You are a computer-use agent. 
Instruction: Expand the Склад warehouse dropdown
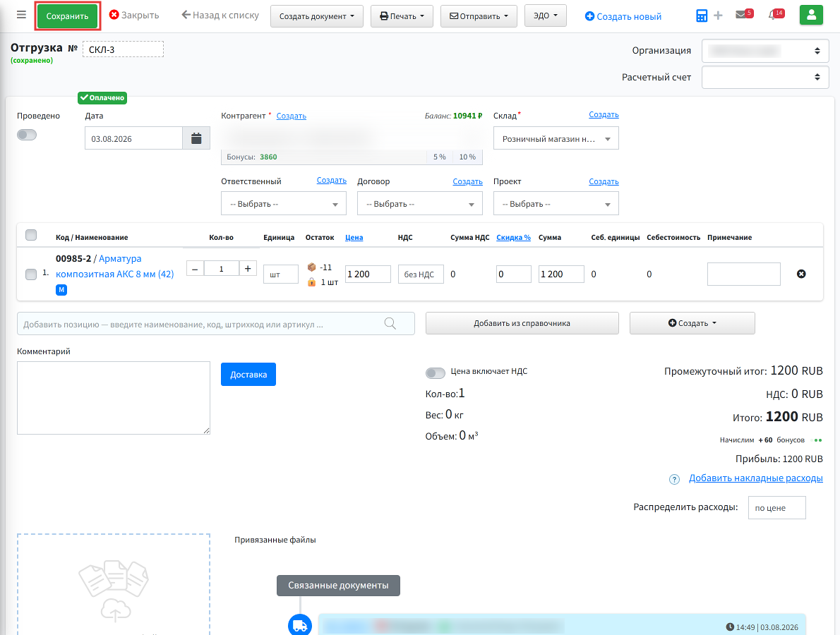tap(556, 139)
